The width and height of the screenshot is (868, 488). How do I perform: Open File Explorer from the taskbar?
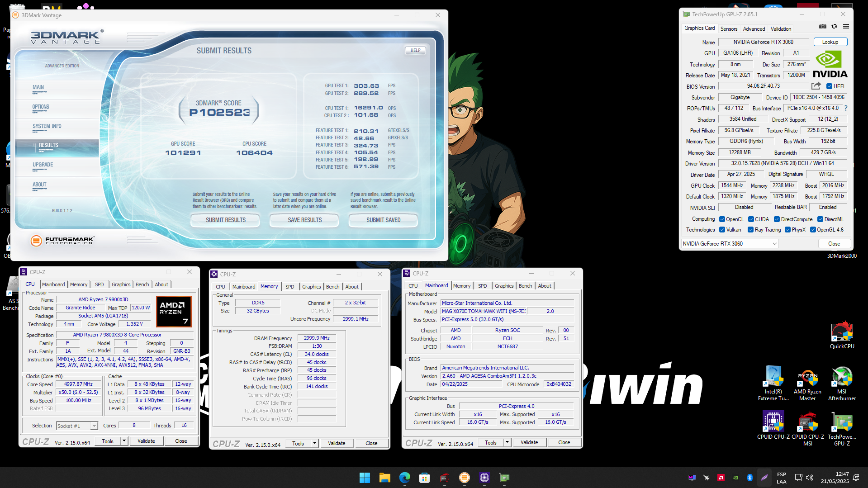(x=384, y=478)
